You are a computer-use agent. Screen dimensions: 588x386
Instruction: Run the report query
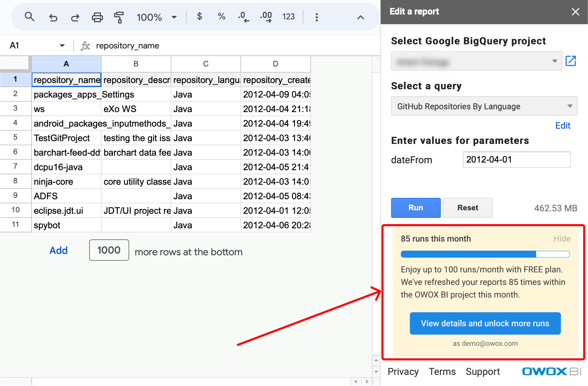point(416,208)
